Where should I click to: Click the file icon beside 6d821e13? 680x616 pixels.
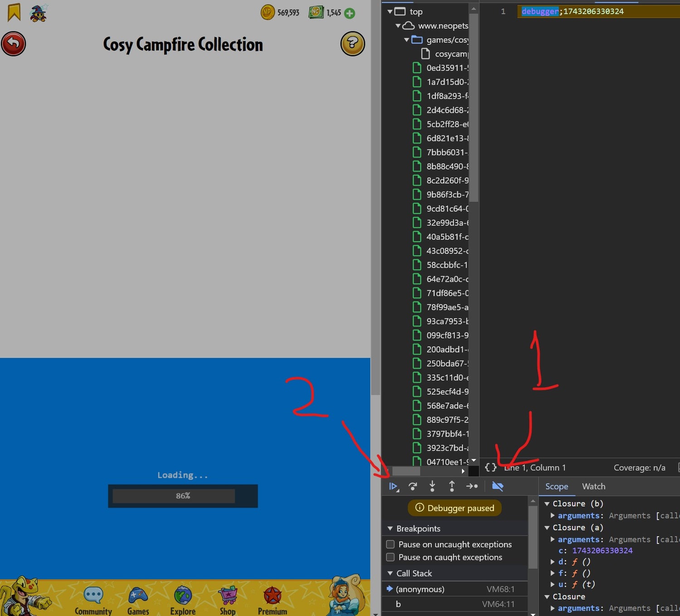[417, 138]
